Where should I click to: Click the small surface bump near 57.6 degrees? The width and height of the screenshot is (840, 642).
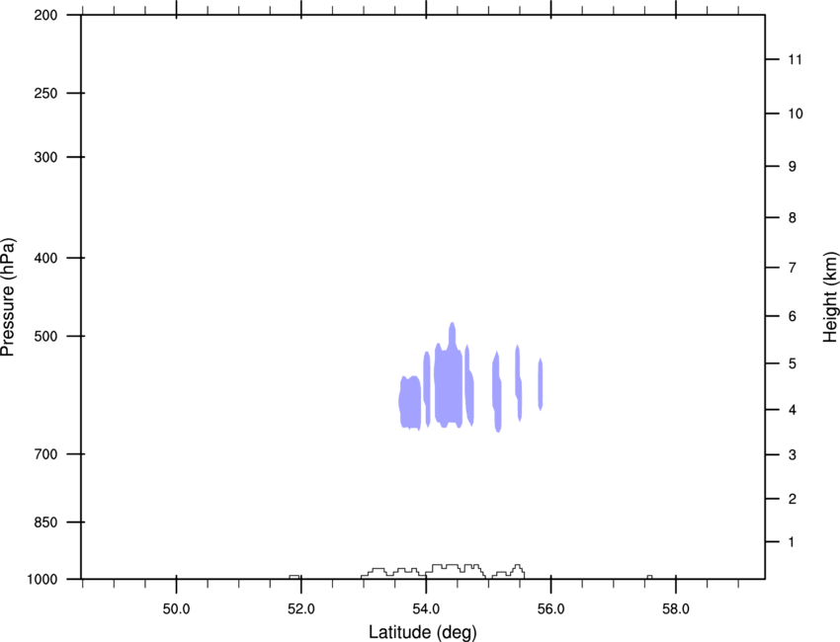649,575
